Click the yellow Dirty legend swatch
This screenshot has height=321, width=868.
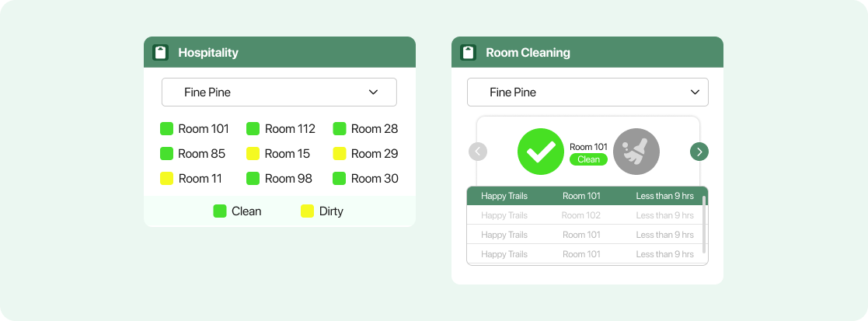coord(307,211)
